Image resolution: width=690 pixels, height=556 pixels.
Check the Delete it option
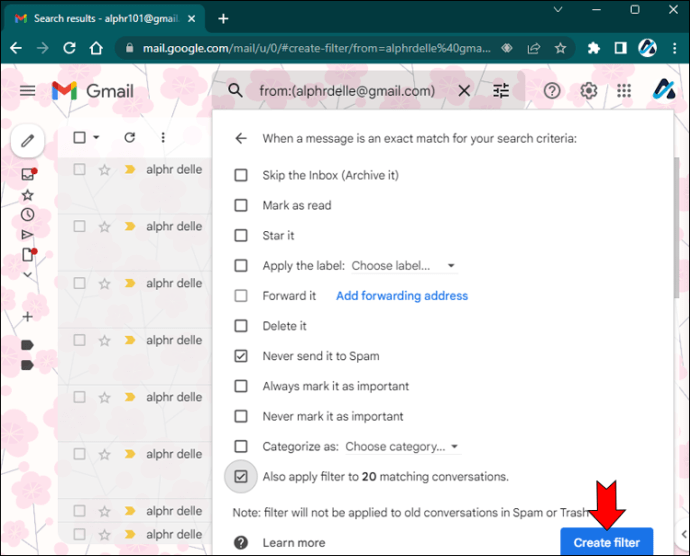pyautogui.click(x=241, y=326)
